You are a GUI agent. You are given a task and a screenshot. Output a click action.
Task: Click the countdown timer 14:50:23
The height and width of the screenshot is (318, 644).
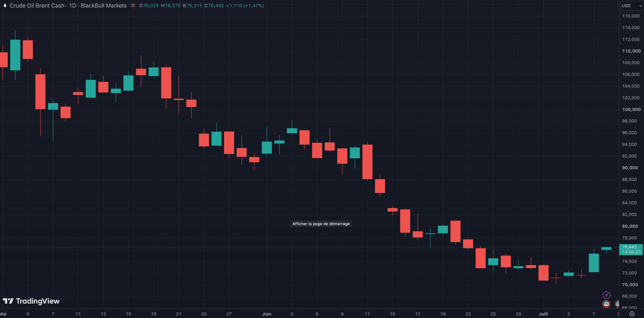(631, 252)
